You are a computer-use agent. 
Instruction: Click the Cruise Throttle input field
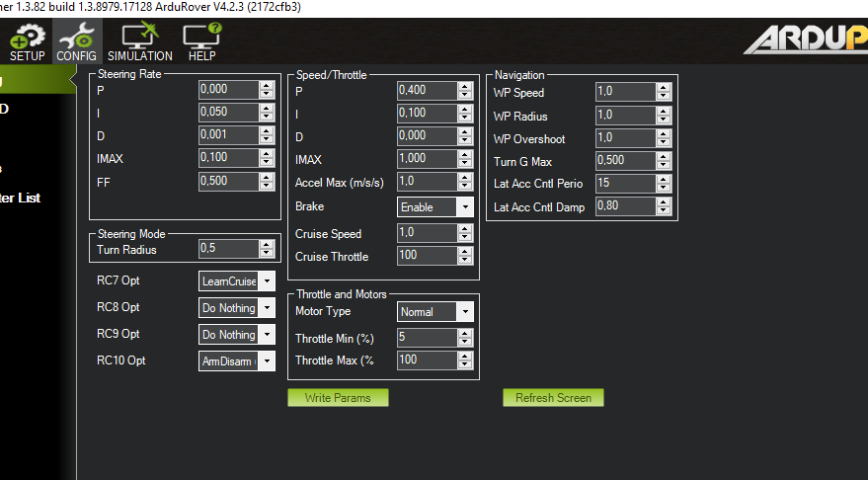[426, 257]
